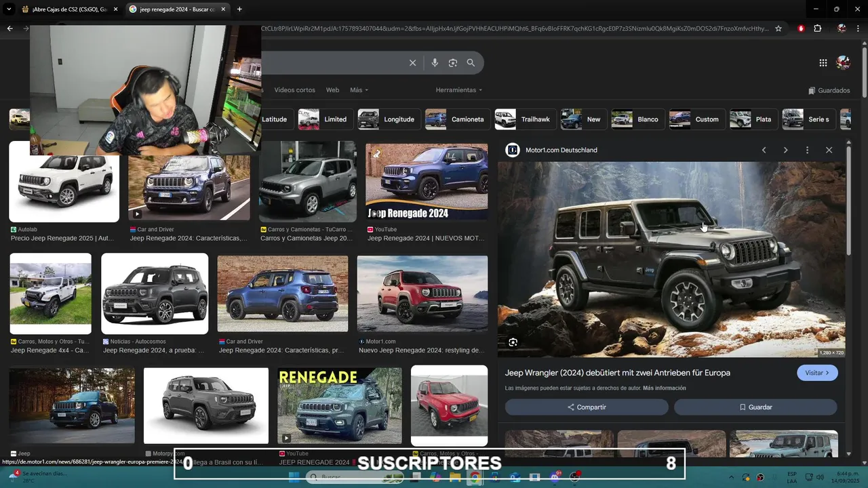Open the tab search dropdown arrow

[9, 9]
